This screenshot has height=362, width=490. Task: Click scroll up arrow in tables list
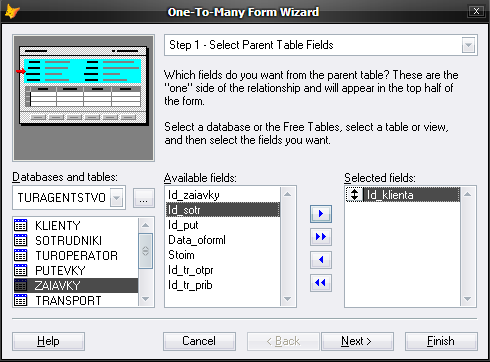click(x=145, y=225)
